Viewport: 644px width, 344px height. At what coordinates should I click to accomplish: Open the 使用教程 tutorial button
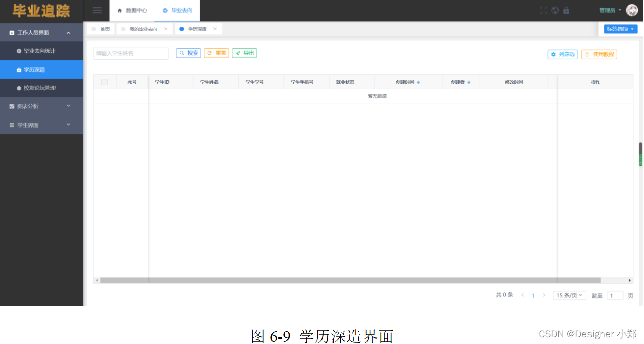[x=599, y=54]
